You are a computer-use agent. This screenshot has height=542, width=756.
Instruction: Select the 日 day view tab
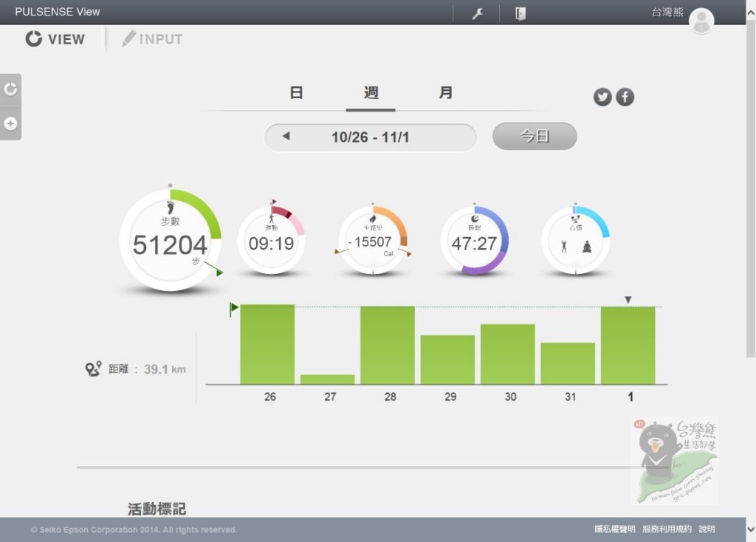point(296,92)
